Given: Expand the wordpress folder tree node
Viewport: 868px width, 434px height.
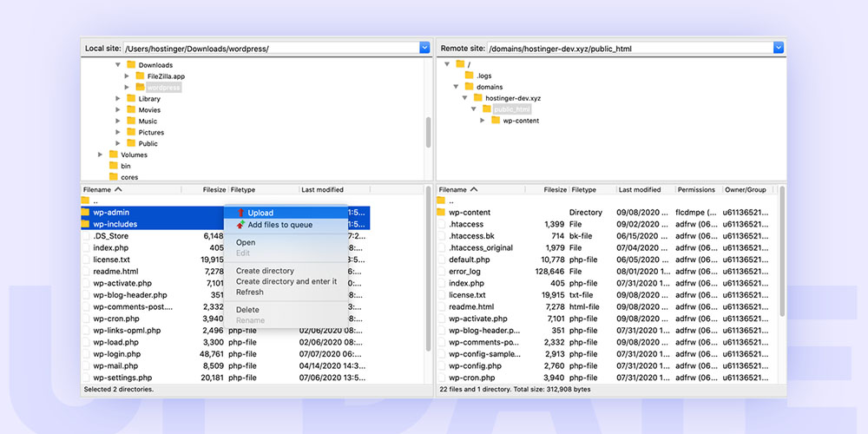Looking at the screenshot, I should [127, 87].
